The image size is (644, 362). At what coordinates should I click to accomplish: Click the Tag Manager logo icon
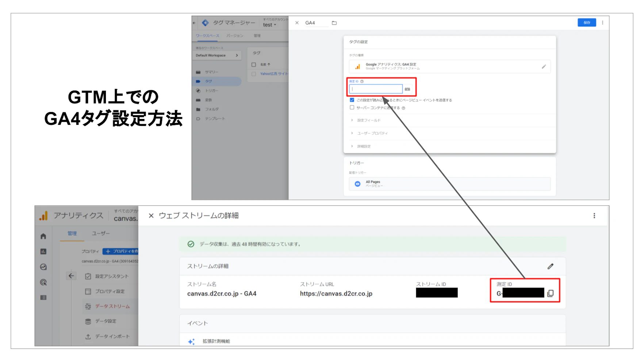tap(205, 23)
